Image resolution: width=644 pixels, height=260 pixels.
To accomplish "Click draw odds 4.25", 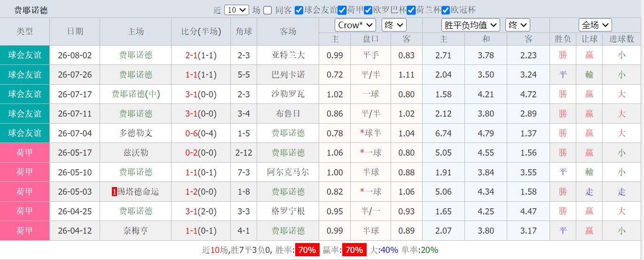I will click(x=486, y=212).
